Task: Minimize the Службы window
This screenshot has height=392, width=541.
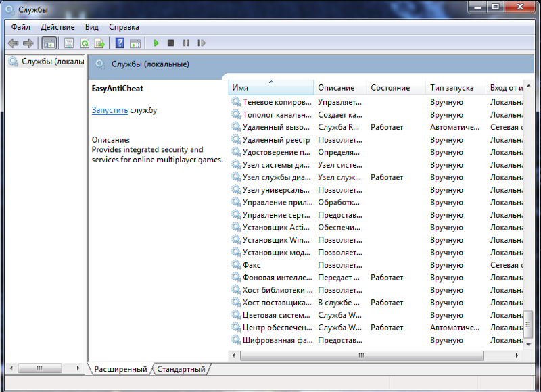Action: click(478, 7)
